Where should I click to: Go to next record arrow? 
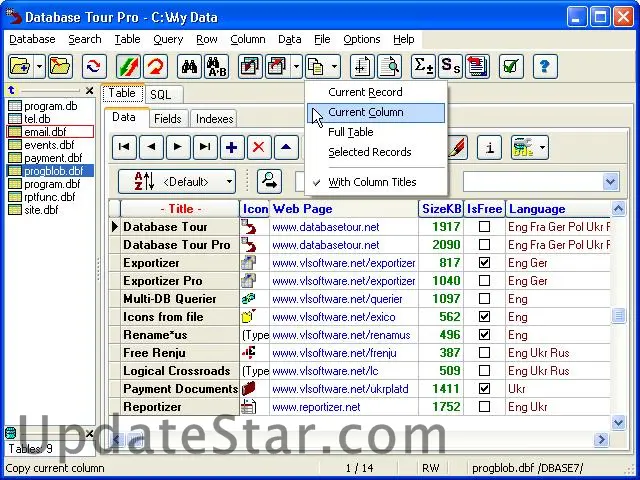178,147
